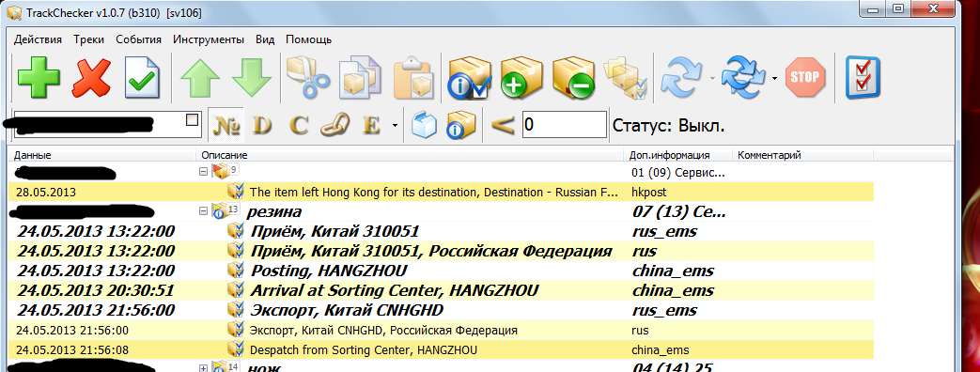Viewport: 980px width, 372px height.
Task: Click the red X delete icon
Action: click(92, 78)
